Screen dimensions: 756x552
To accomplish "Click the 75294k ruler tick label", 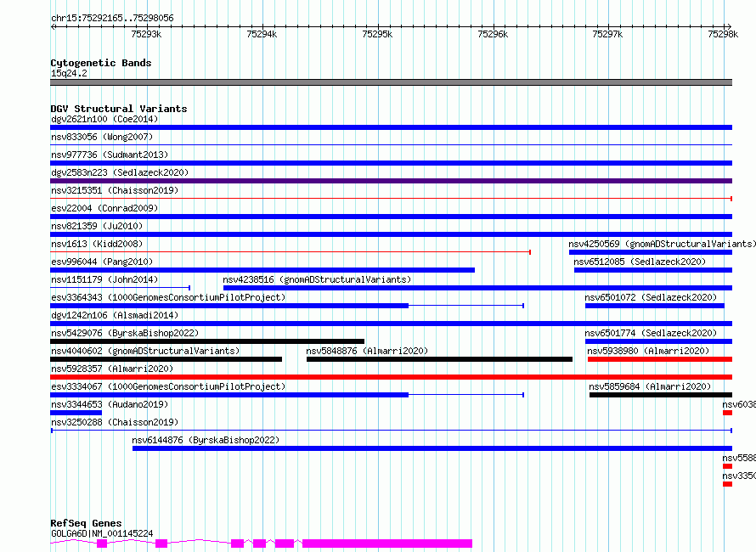I will 262,34.
